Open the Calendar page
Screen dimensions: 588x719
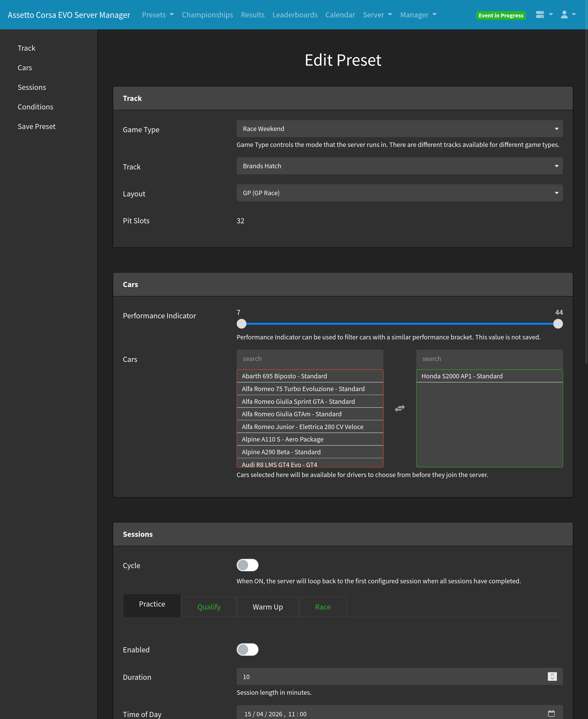click(x=340, y=14)
